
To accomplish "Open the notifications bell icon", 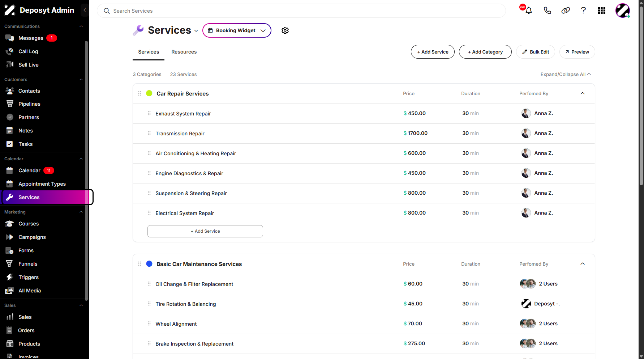I will 528,10.
